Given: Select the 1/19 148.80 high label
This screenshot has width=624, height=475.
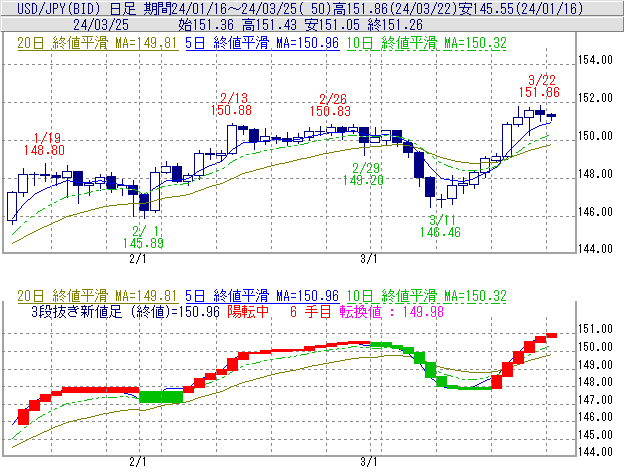Looking at the screenshot, I should [44, 144].
